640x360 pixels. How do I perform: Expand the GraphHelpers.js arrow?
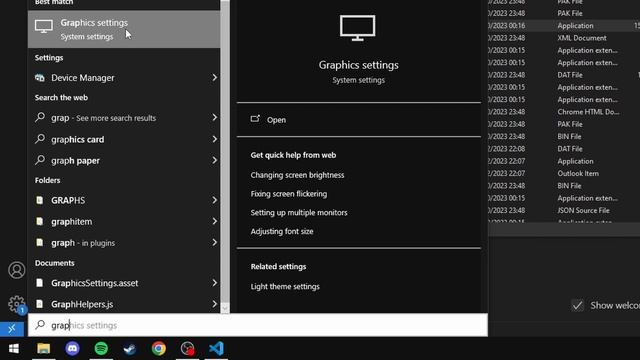tap(214, 304)
